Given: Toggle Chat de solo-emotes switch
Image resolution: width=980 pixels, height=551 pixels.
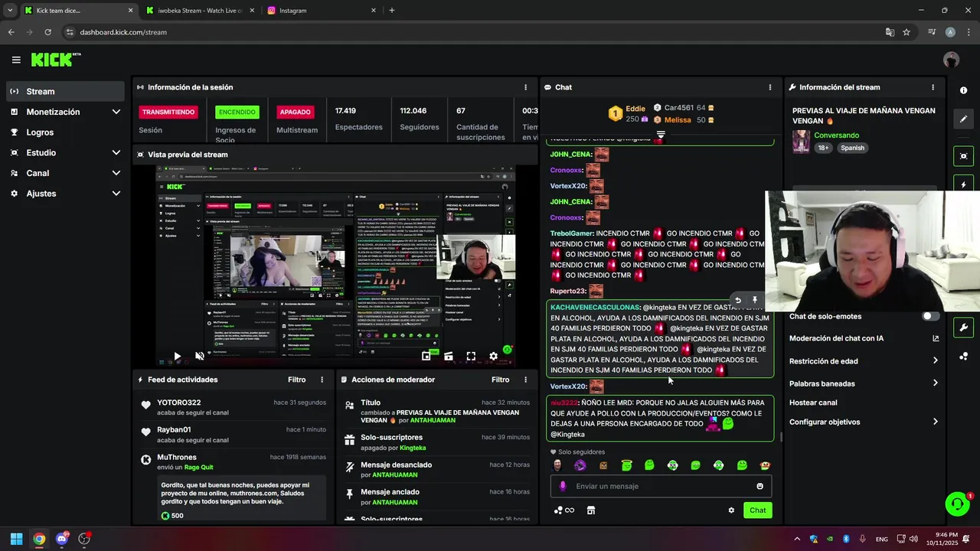Looking at the screenshot, I should tap(930, 316).
